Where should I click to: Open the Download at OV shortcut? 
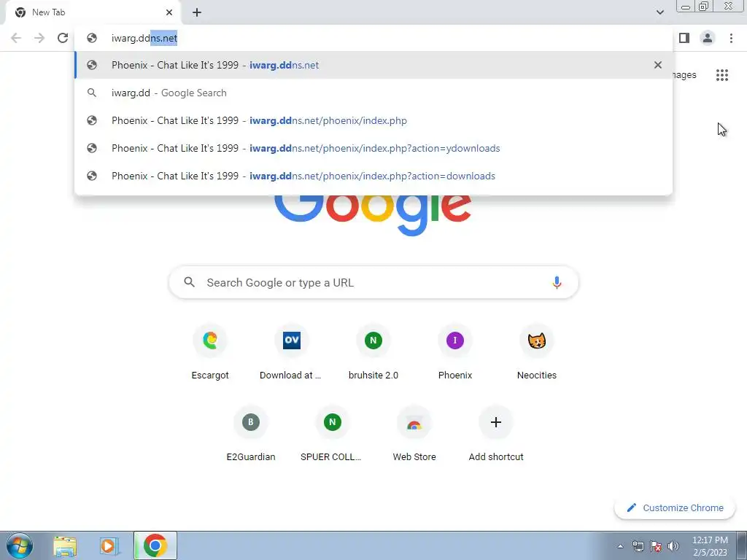[292, 352]
